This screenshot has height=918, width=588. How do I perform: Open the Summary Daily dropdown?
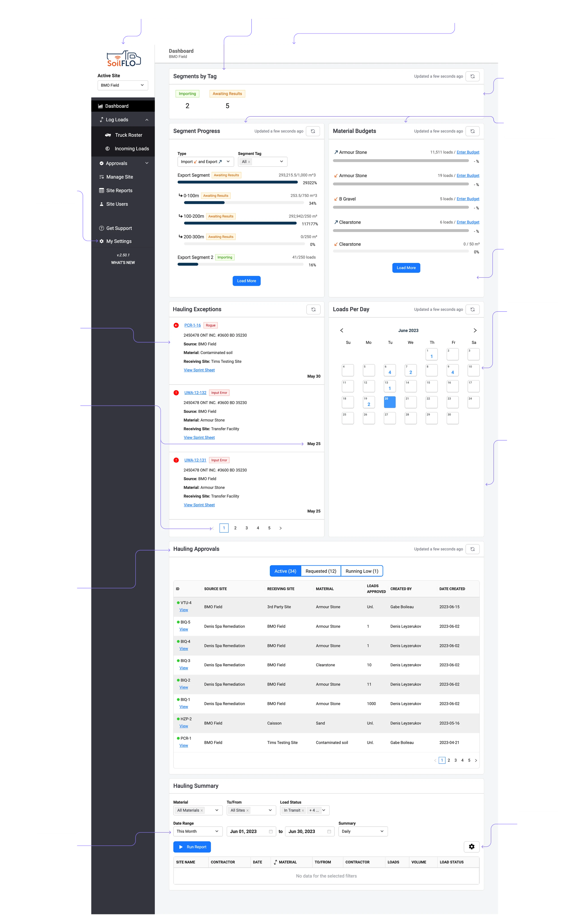(363, 831)
